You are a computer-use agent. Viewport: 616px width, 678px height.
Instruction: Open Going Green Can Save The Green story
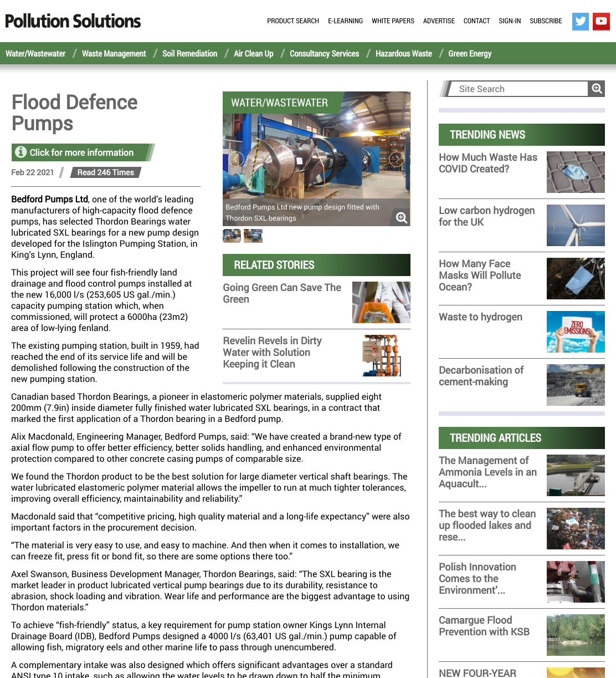coord(282,293)
